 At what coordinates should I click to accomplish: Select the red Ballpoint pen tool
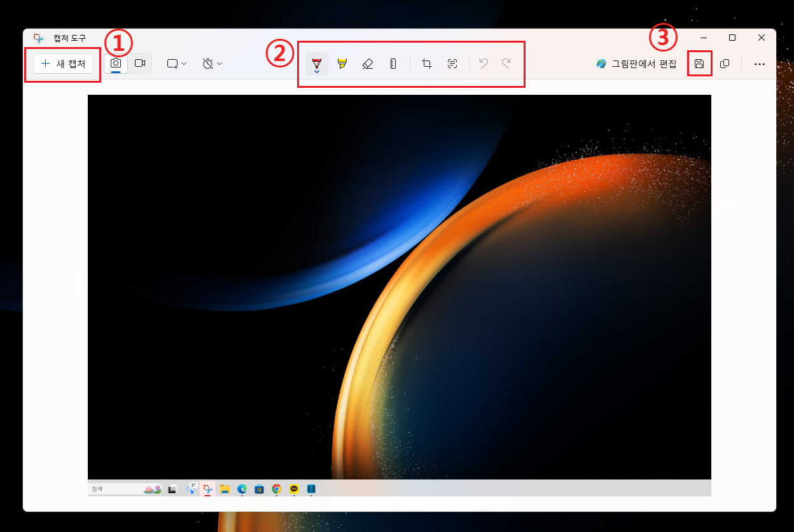click(317, 64)
